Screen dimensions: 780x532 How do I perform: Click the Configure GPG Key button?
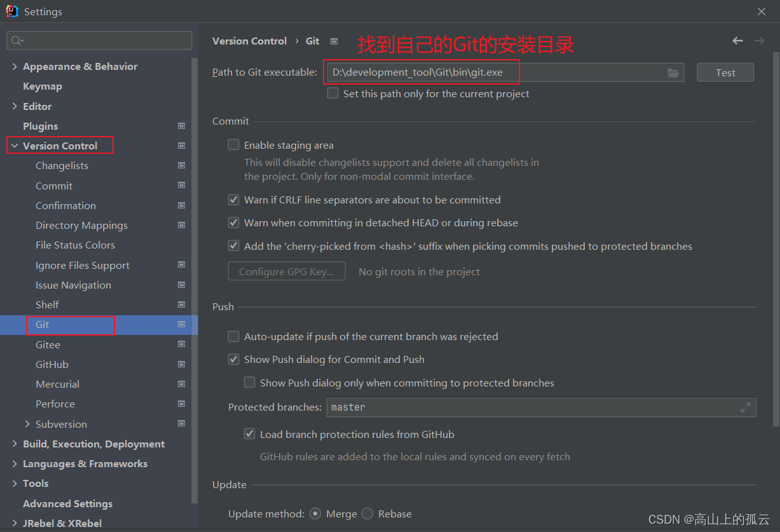[x=287, y=271]
